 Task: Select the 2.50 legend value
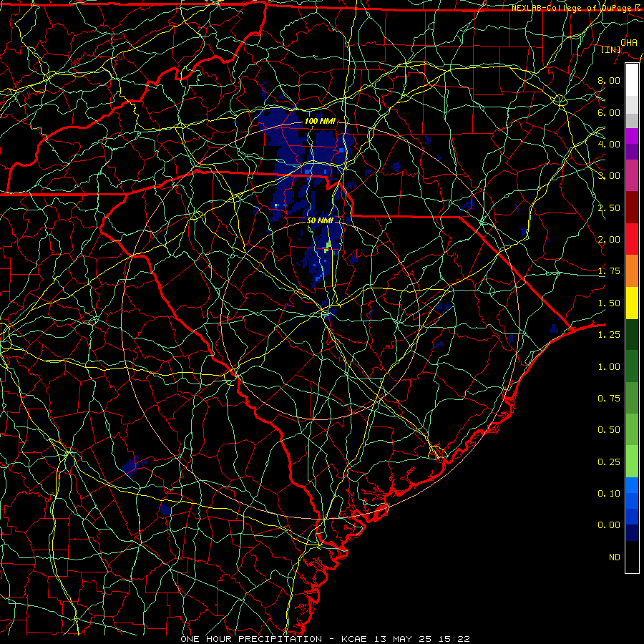(x=609, y=208)
